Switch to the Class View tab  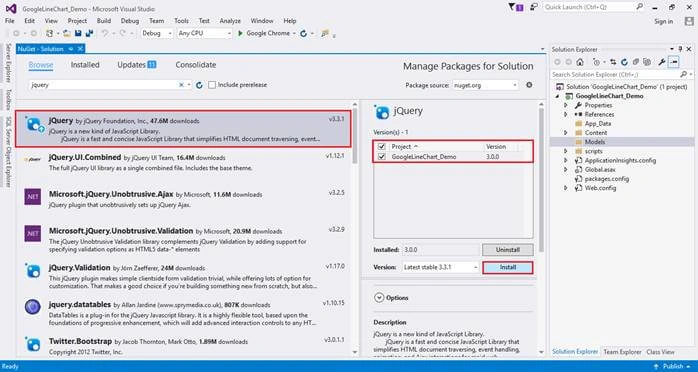[x=661, y=352]
